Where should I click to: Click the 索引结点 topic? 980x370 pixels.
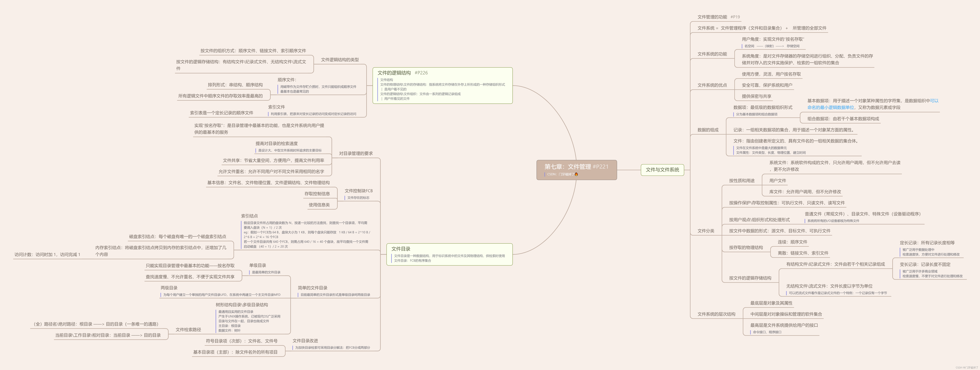(x=249, y=216)
